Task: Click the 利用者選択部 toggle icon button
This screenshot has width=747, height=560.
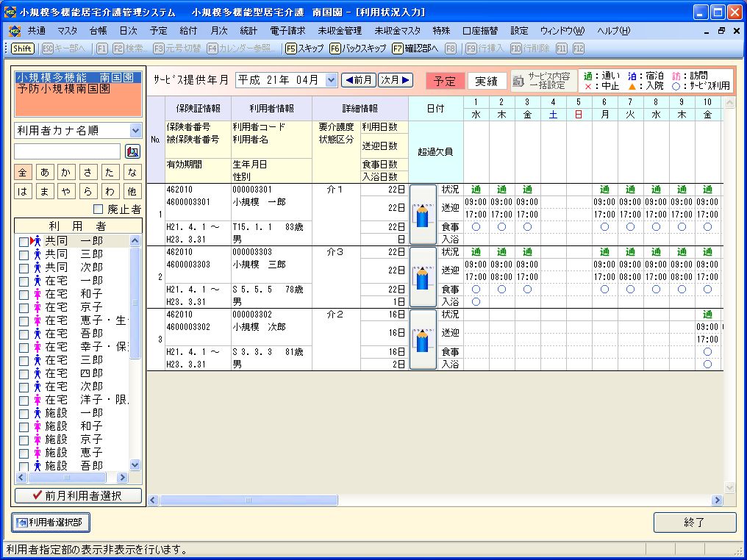Action: tap(49, 523)
